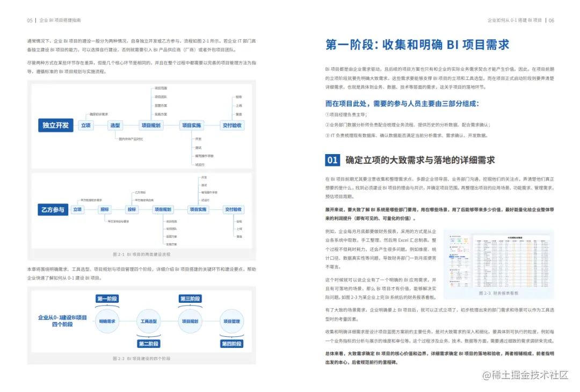Select the 明确需求 circle
This screenshot has width=580, height=392.
(x=107, y=321)
